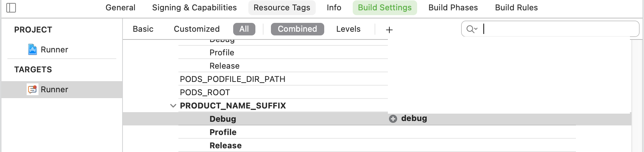Collapse the PRODUCT_NAME_SUFFIX setting
The height and width of the screenshot is (152, 644).
[173, 106]
